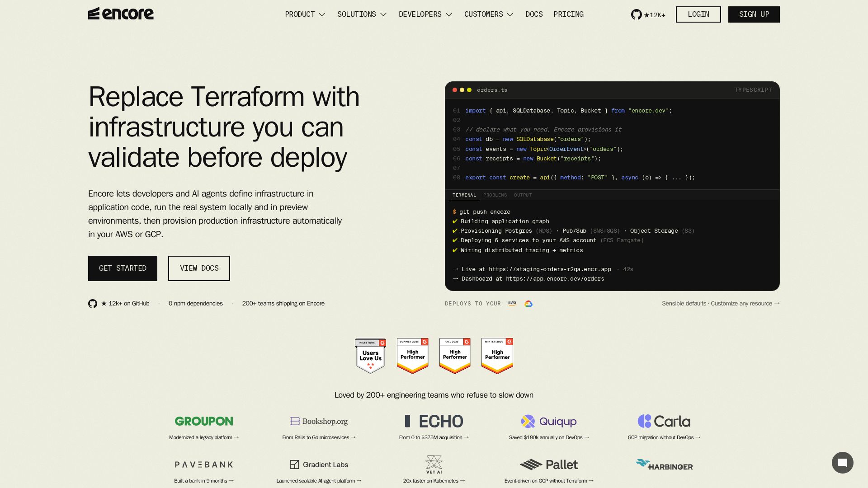
Task: Switch to the Problems tab
Action: 495,195
